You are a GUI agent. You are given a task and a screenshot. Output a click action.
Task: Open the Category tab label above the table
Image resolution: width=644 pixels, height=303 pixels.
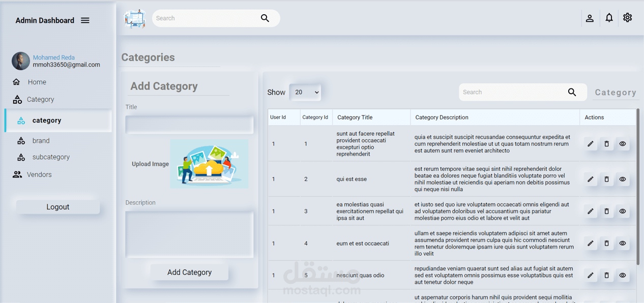tap(616, 92)
